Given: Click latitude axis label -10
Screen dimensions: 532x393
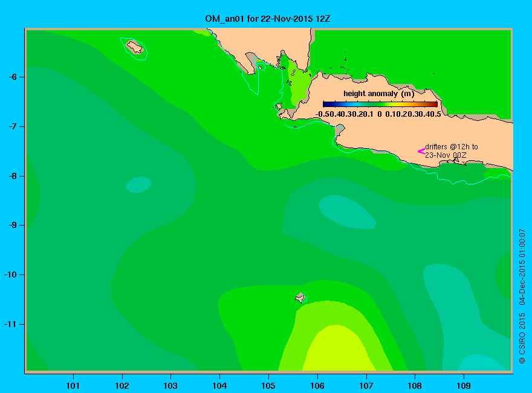Looking at the screenshot, I should click(10, 274).
